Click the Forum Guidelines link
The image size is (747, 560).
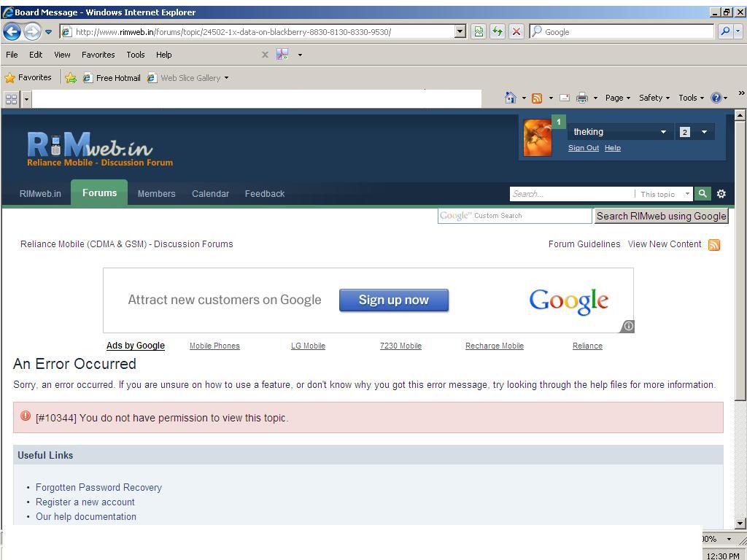coord(584,244)
